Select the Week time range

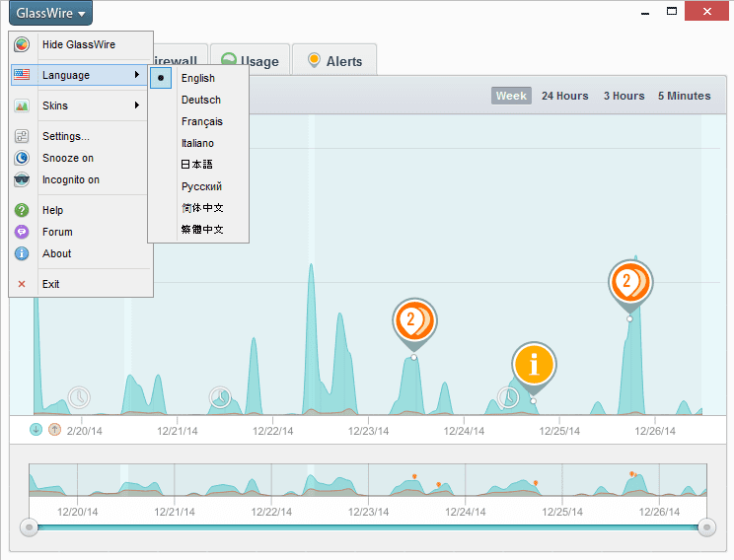pos(511,96)
